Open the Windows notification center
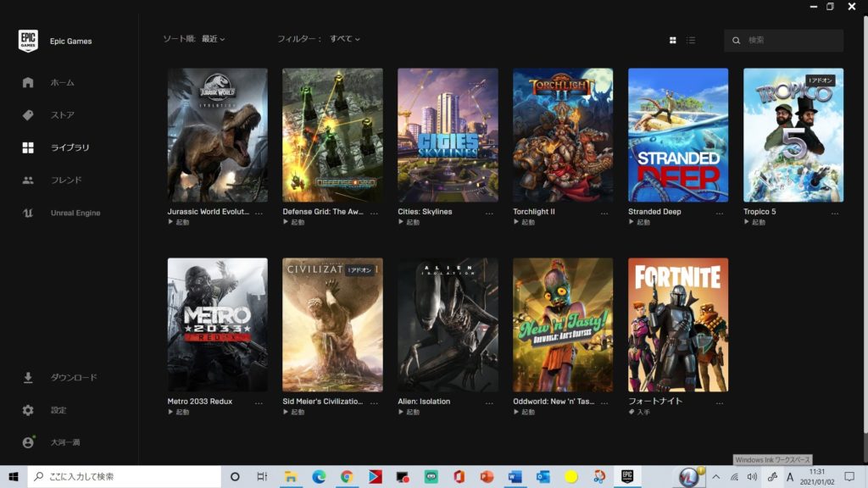 (x=849, y=476)
